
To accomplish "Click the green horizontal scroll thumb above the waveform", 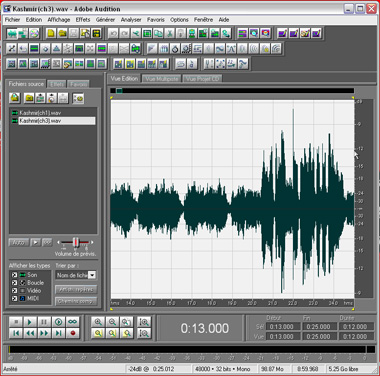I will [x=119, y=90].
